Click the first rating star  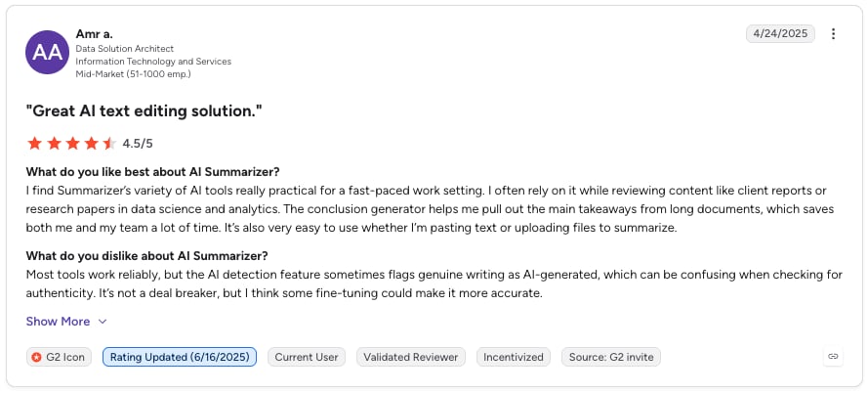tap(35, 144)
